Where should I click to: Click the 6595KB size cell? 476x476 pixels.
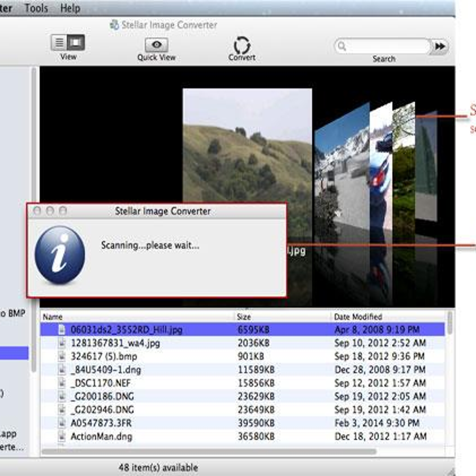pyautogui.click(x=253, y=330)
